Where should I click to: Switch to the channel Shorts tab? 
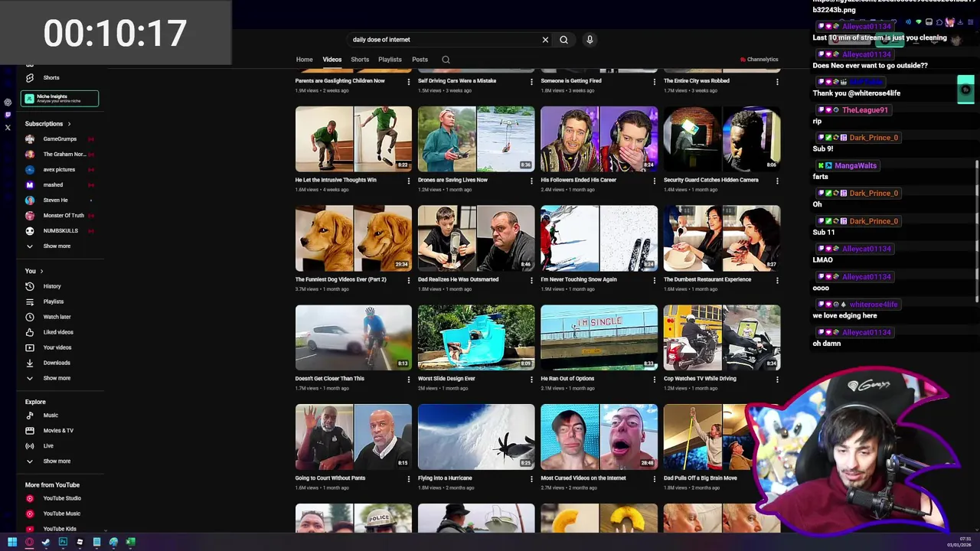click(x=360, y=60)
